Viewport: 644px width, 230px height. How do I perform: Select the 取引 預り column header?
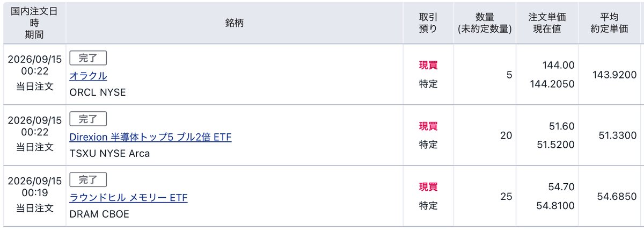[x=428, y=23]
